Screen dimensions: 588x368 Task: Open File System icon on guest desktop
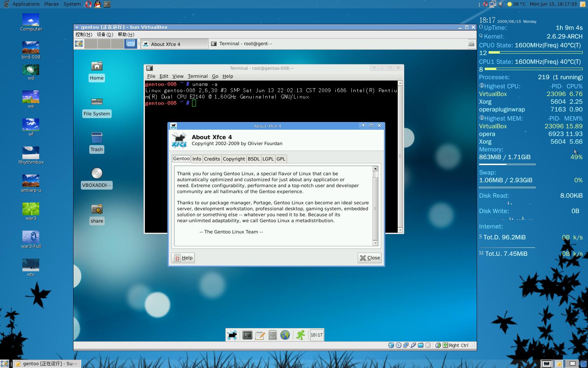pos(97,107)
